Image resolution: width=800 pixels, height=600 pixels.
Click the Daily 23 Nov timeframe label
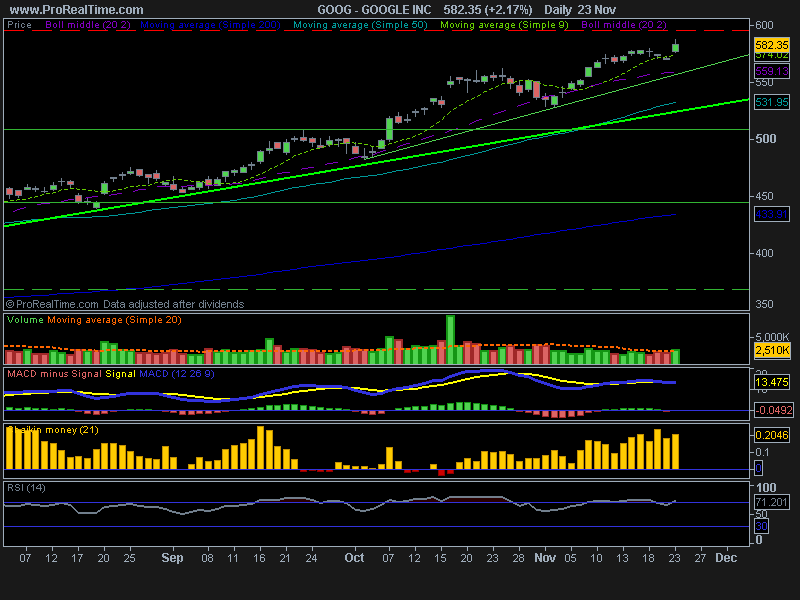pos(580,10)
